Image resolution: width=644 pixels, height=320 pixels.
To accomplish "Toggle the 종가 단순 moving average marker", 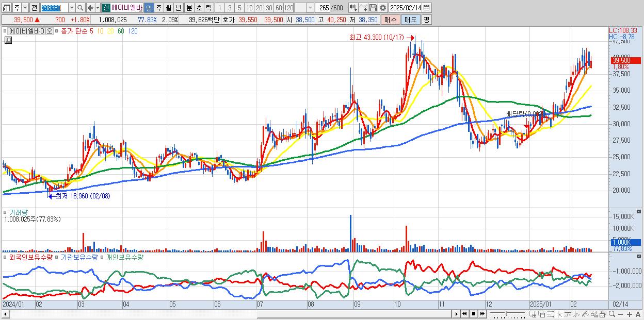I will coord(57,31).
